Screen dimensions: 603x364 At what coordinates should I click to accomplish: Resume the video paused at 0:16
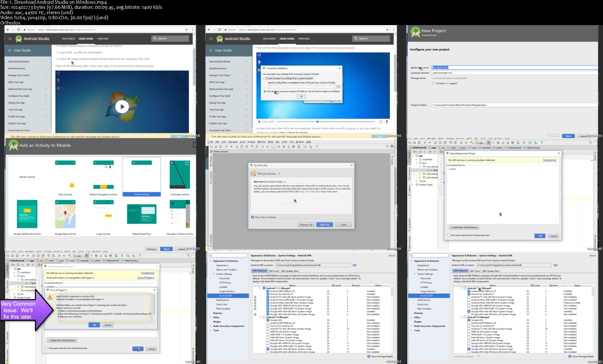coord(259,121)
